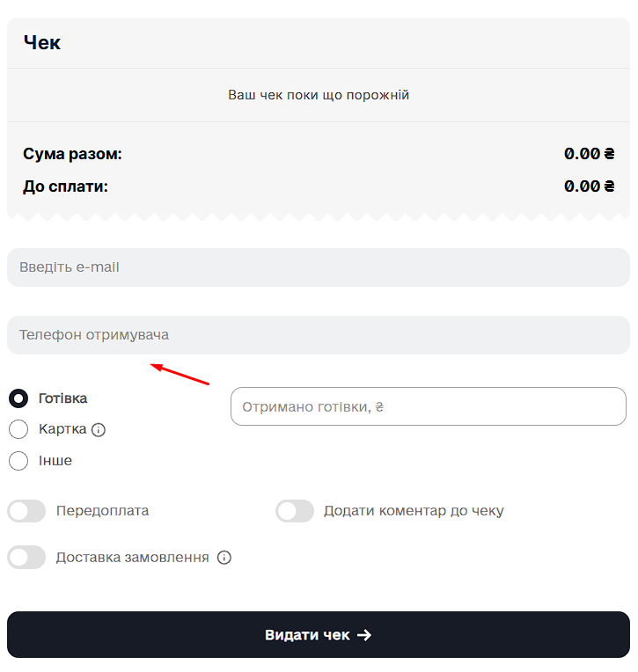Image resolution: width=638 pixels, height=672 pixels.
Task: Select the Готівка payment radio button
Action: pos(18,398)
